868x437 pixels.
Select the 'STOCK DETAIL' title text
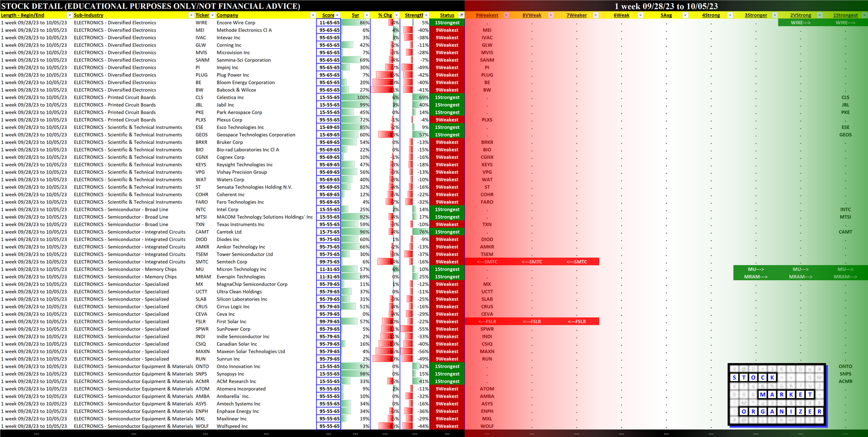point(33,6)
